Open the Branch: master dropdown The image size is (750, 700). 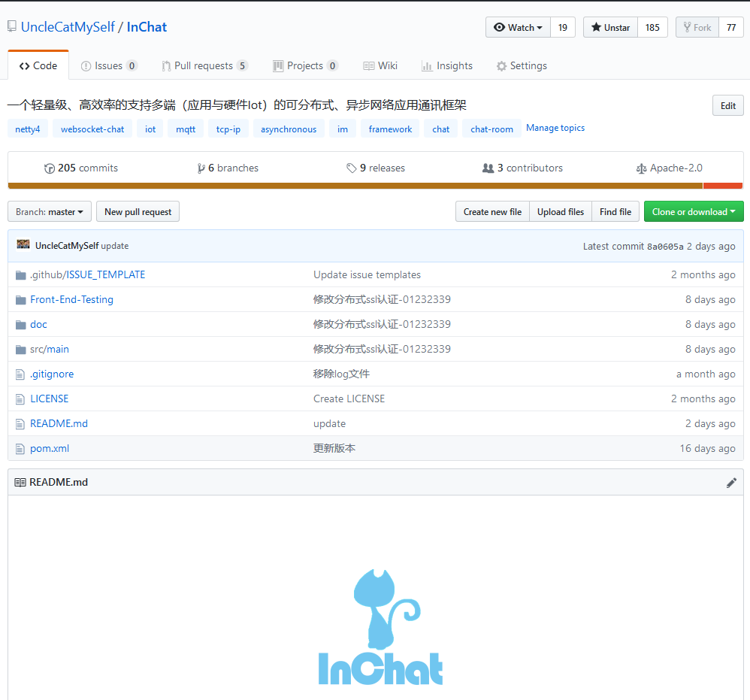click(x=50, y=211)
